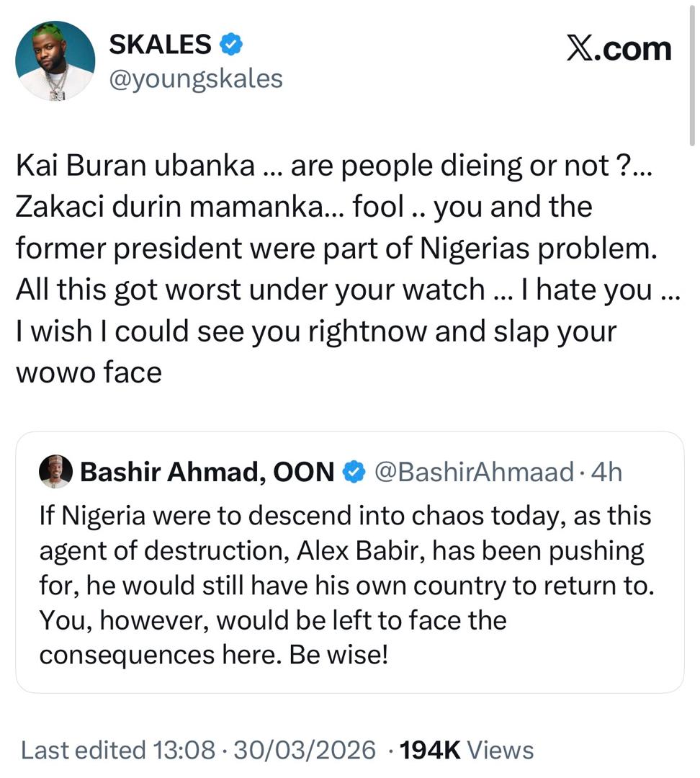Click the blue verified badge beside SKALES
700x778 pixels.
point(230,45)
